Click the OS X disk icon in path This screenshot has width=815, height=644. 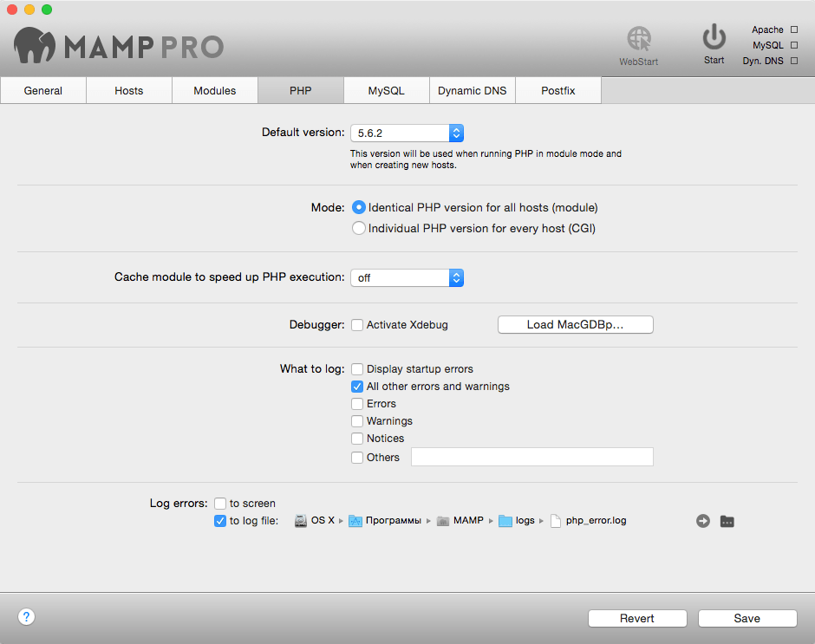301,521
